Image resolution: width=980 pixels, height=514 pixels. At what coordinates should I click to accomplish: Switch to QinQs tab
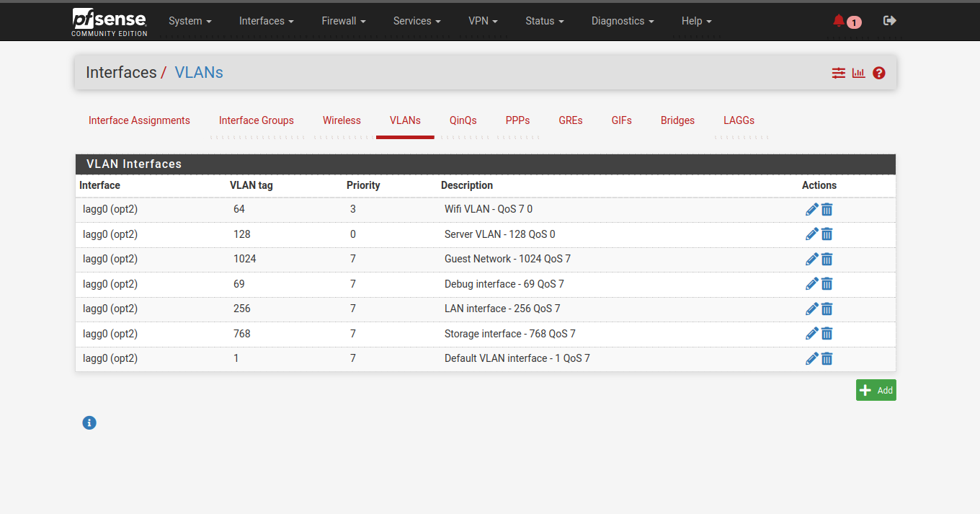click(463, 120)
